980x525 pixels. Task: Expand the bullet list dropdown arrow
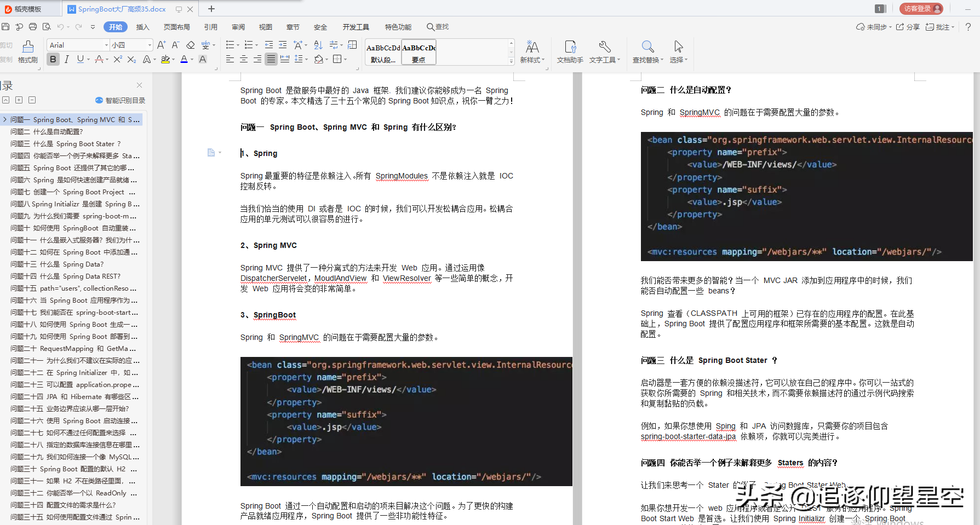pos(238,45)
